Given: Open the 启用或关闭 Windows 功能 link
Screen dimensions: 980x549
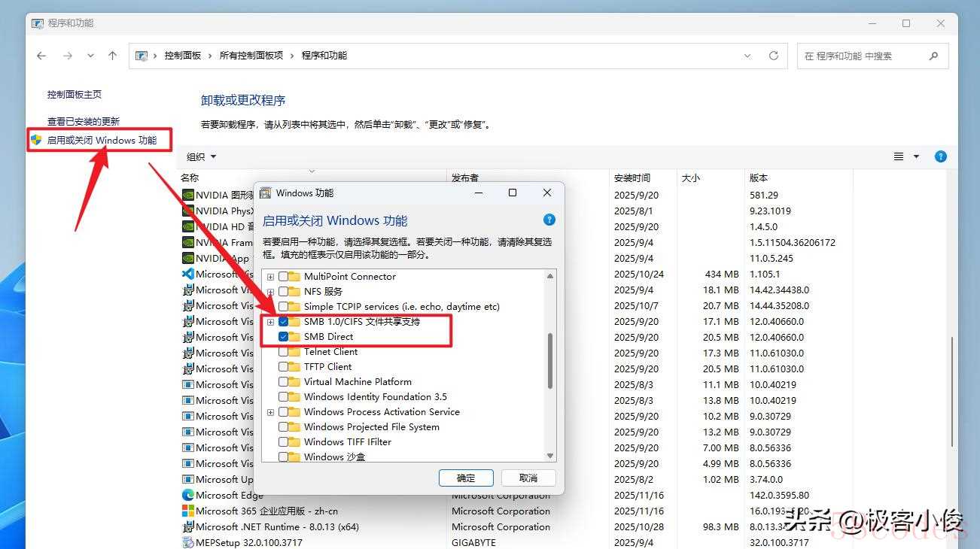Looking at the screenshot, I should [x=102, y=140].
